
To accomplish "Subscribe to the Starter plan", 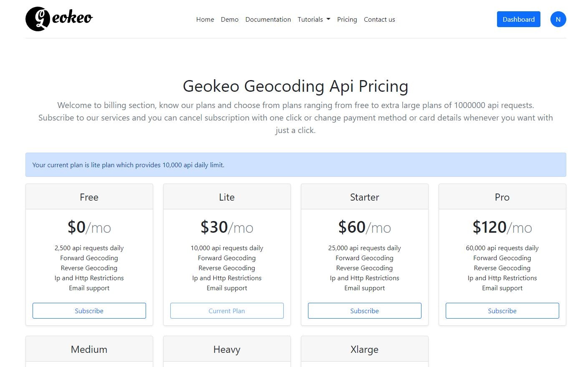I will tap(364, 311).
